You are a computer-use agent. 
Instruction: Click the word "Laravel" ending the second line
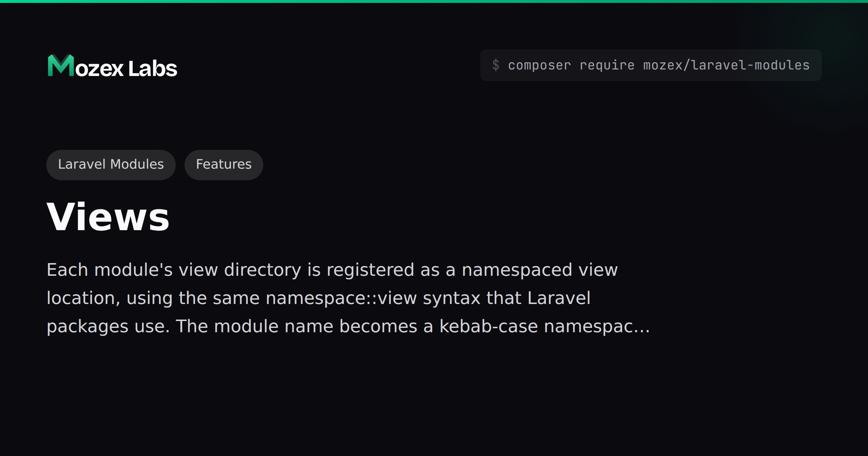tap(559, 298)
